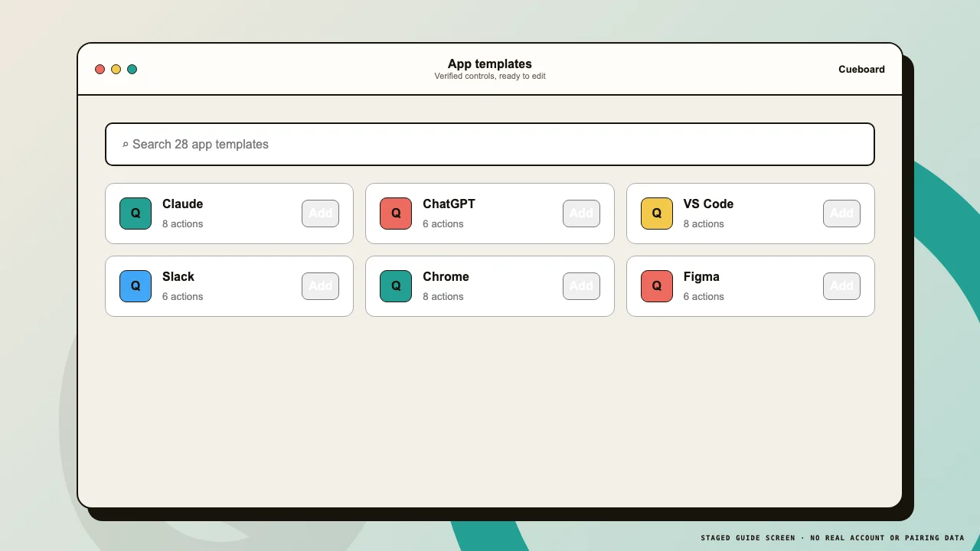Click the blue Slack app icon
The height and width of the screenshot is (551, 980).
136,286
